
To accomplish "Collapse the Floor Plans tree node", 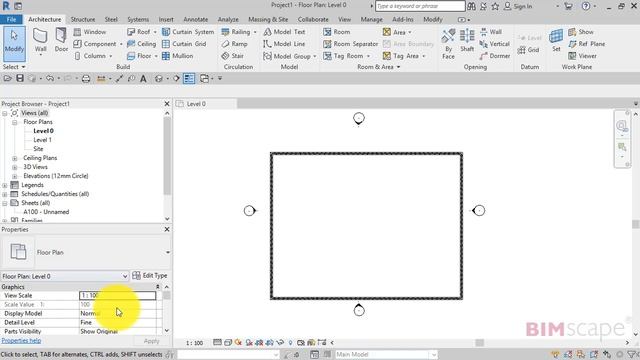I will pos(15,122).
